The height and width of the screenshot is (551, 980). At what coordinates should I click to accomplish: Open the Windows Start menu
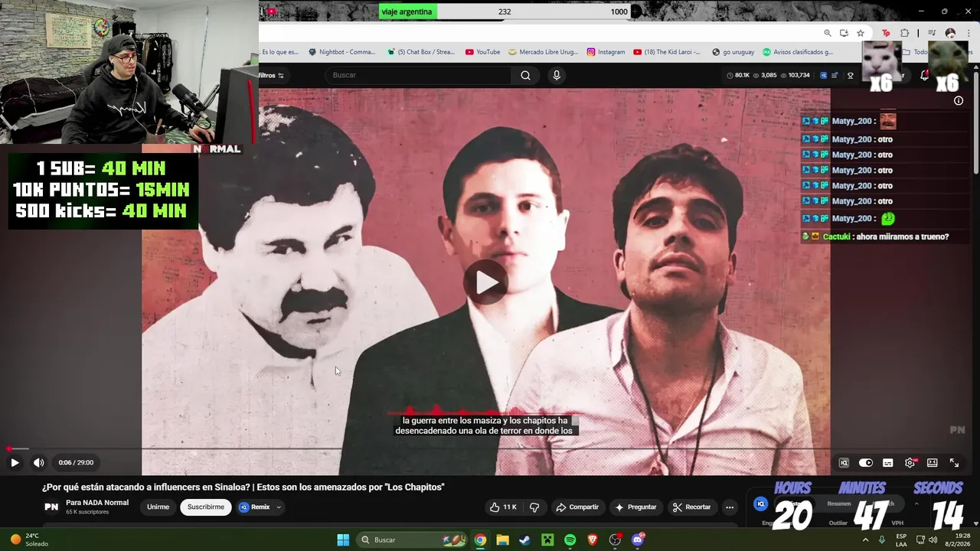pyautogui.click(x=343, y=540)
